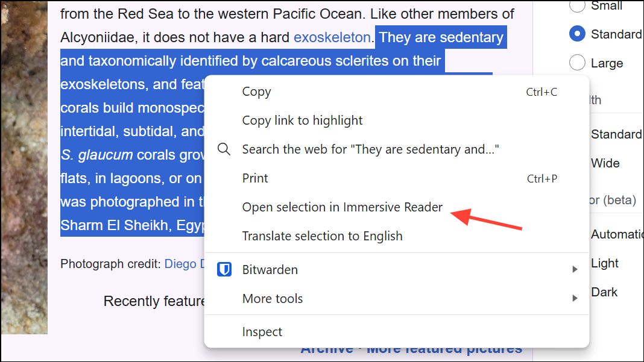
Task: Translate selection to English
Action: [x=322, y=236]
